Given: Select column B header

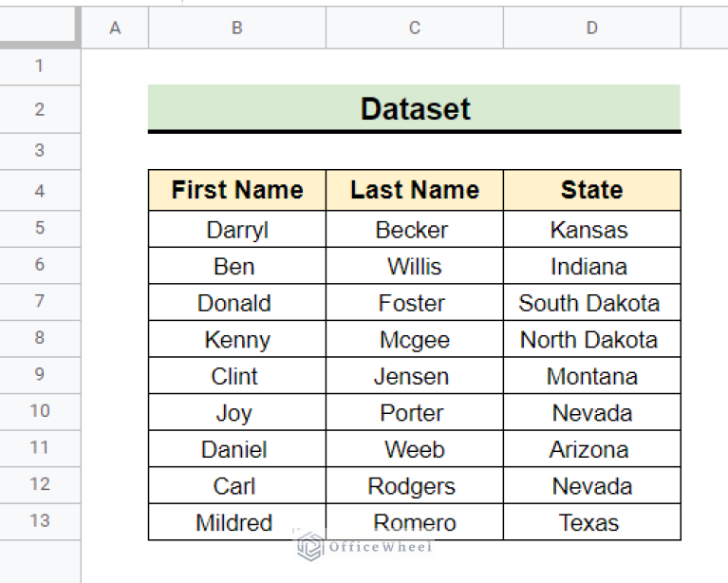Looking at the screenshot, I should tap(237, 28).
